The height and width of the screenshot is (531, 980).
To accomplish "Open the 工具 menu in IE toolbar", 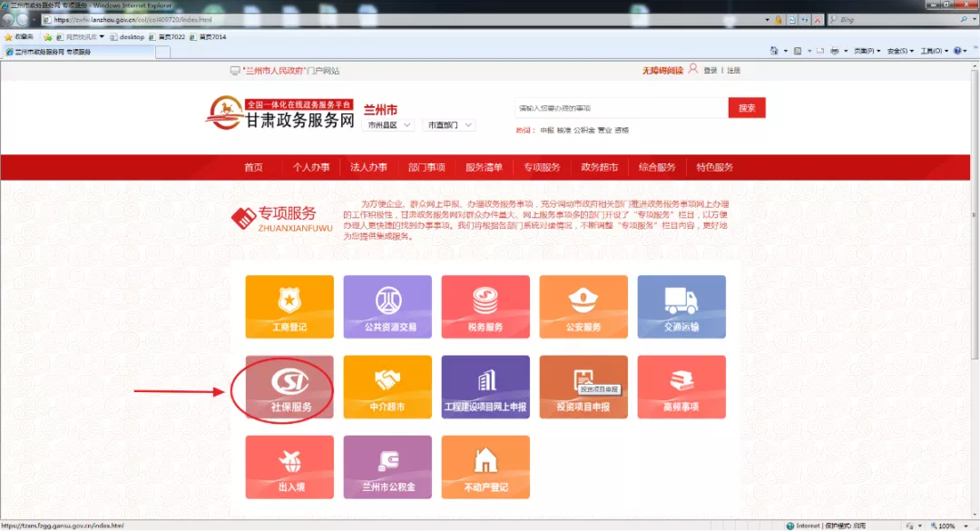I will (934, 51).
